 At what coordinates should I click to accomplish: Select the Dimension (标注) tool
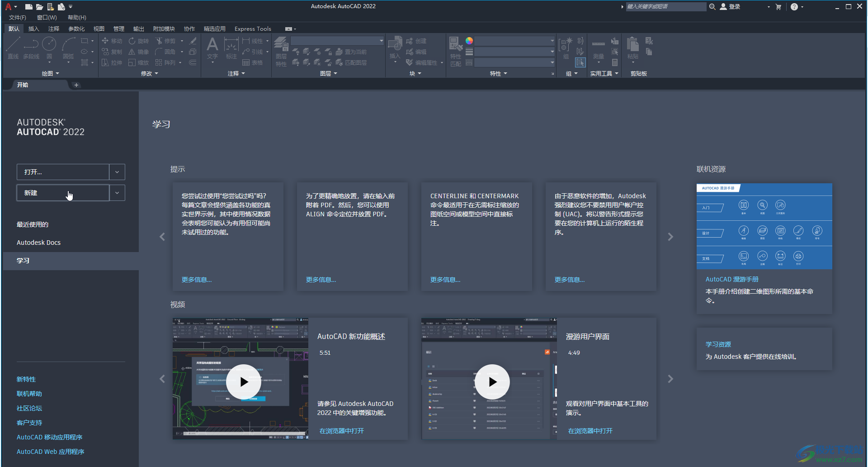(x=231, y=48)
